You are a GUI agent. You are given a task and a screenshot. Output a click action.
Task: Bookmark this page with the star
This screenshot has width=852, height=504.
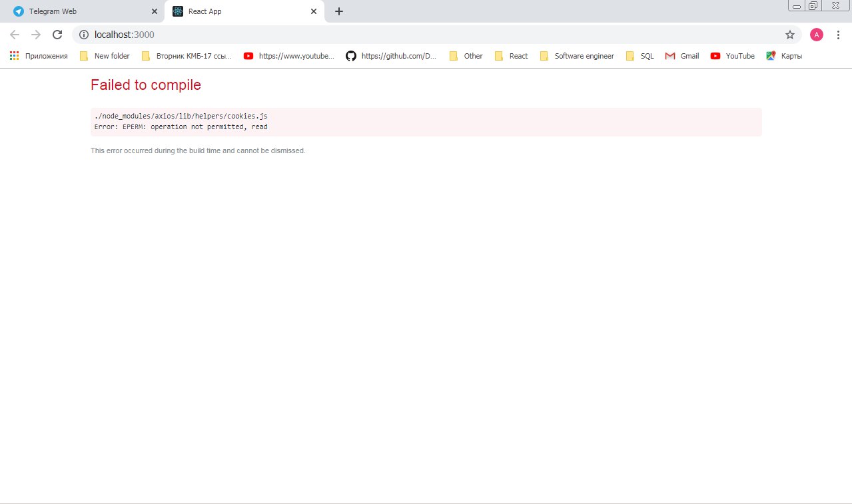790,35
